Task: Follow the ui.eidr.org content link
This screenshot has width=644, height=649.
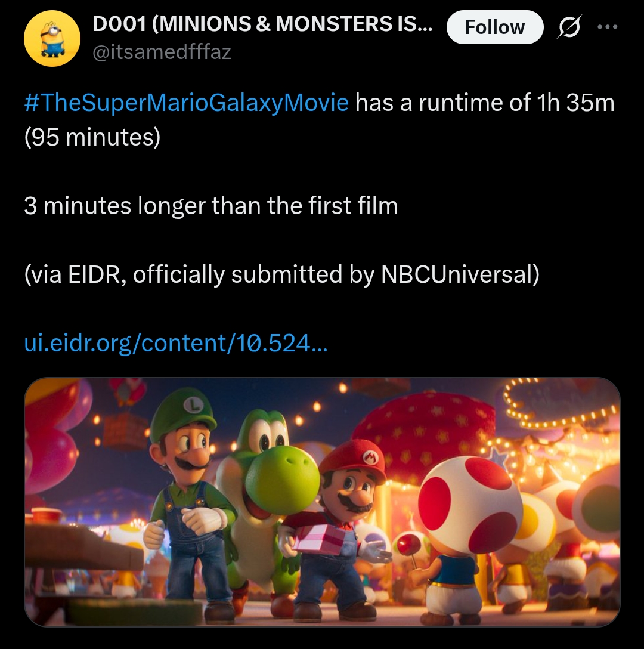Action: [x=176, y=343]
